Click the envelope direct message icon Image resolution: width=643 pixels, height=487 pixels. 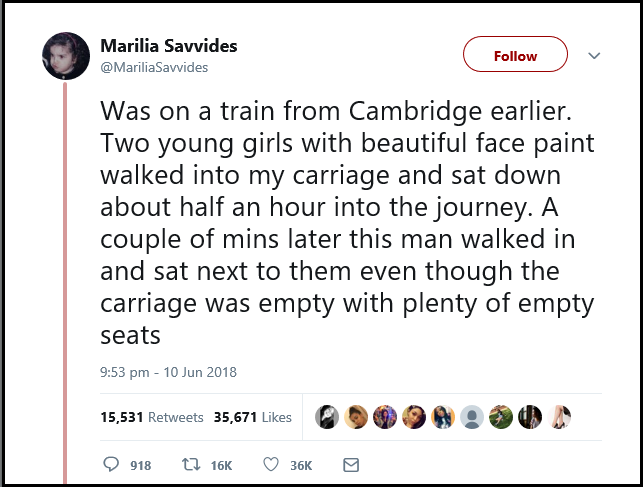[350, 465]
